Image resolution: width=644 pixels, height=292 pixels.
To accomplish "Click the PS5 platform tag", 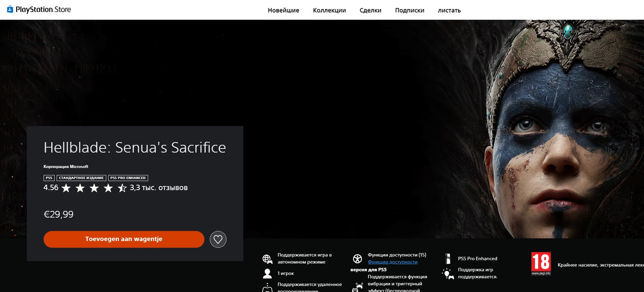I will 49,178.
